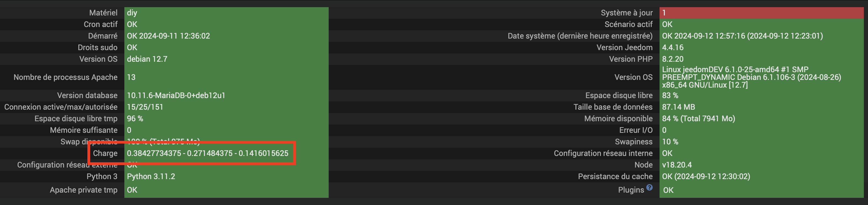Viewport: 868px width, 205px height.
Task: Click the Node v18.20.4 value
Action: click(x=677, y=165)
